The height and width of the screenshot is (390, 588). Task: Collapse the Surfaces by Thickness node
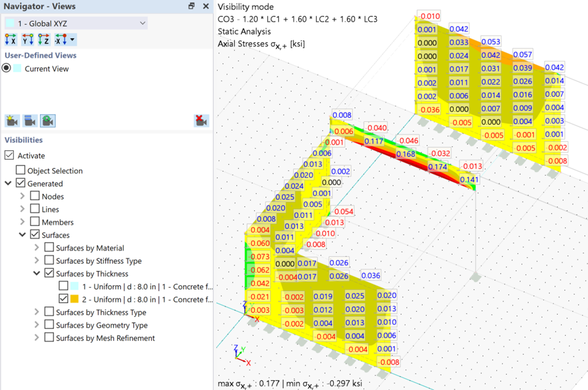coord(36,273)
